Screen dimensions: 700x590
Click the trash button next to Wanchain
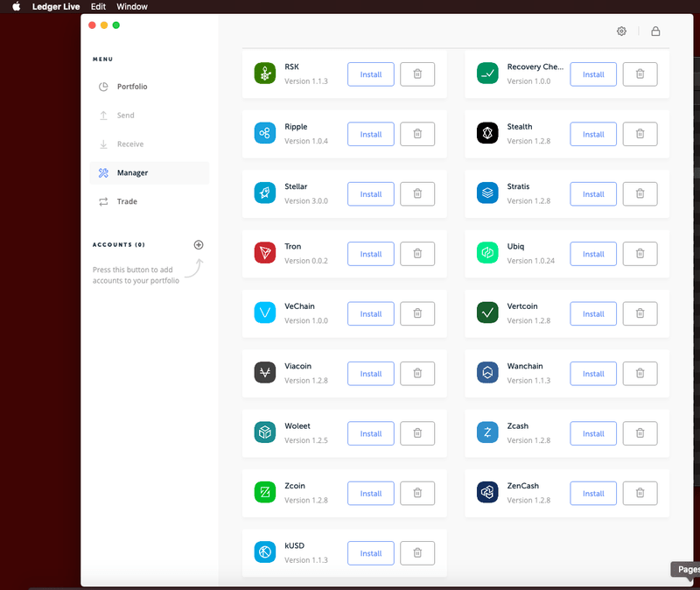(x=640, y=373)
